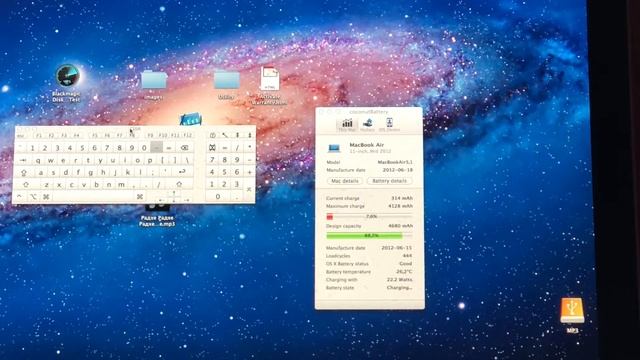The width and height of the screenshot is (640, 360).
Task: Click the p key in Keyboard Viewer
Action: [150, 160]
